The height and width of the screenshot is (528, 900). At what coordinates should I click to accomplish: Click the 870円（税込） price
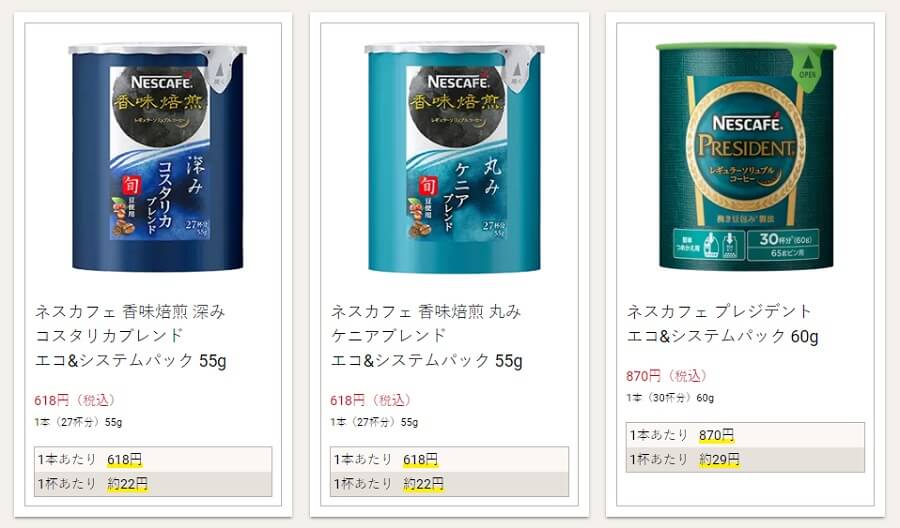[666, 376]
